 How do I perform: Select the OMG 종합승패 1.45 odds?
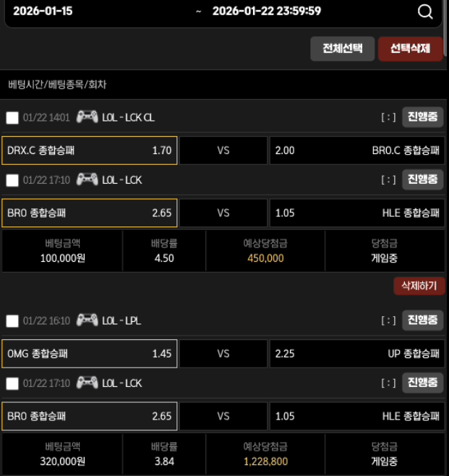pyautogui.click(x=90, y=354)
